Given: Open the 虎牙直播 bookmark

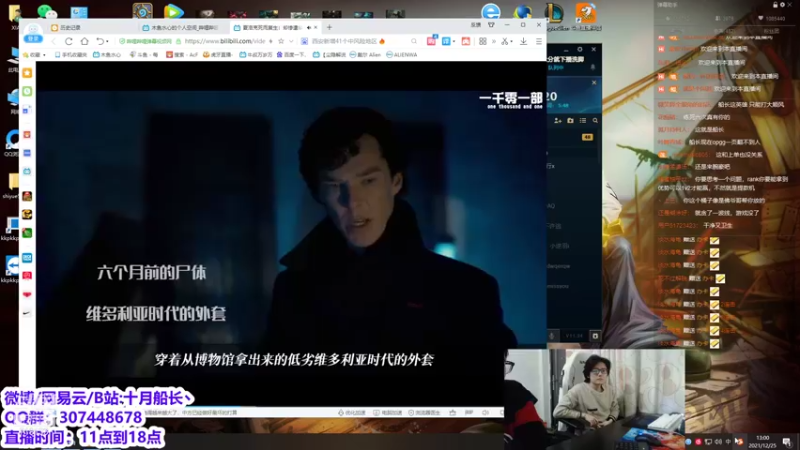Looking at the screenshot, I should pyautogui.click(x=218, y=55).
